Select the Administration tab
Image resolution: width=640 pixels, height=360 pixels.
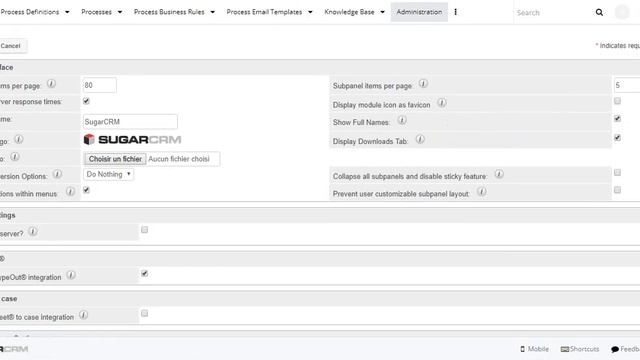pos(419,12)
